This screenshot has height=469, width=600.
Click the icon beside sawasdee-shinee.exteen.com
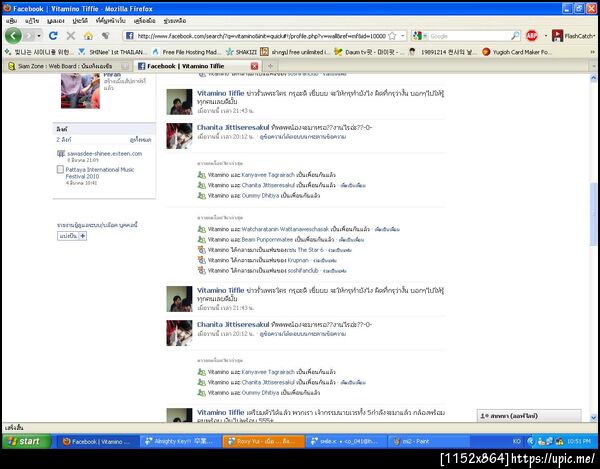click(60, 154)
